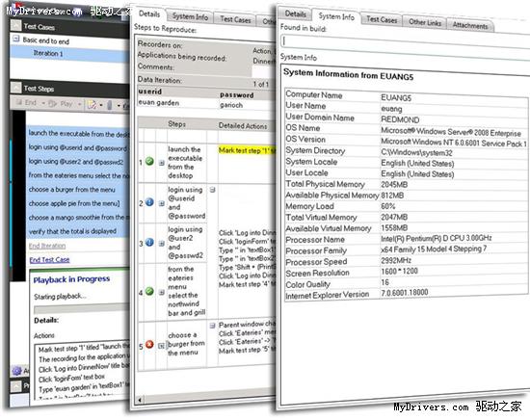Collapse the step 2 detailed actions
530x420 pixels.
pyautogui.click(x=212, y=190)
